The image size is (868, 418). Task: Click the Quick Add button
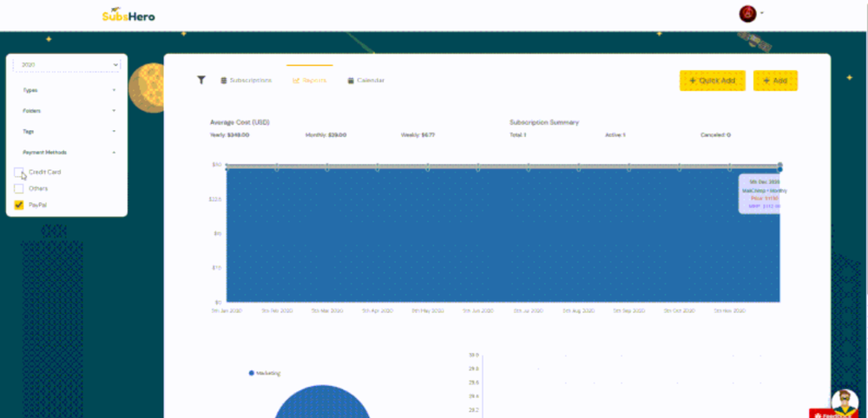point(713,81)
